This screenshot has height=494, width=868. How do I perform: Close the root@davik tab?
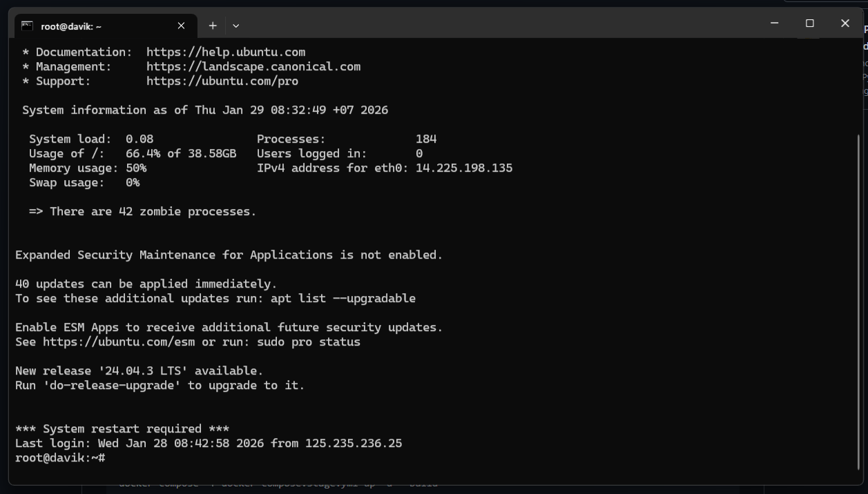[181, 26]
